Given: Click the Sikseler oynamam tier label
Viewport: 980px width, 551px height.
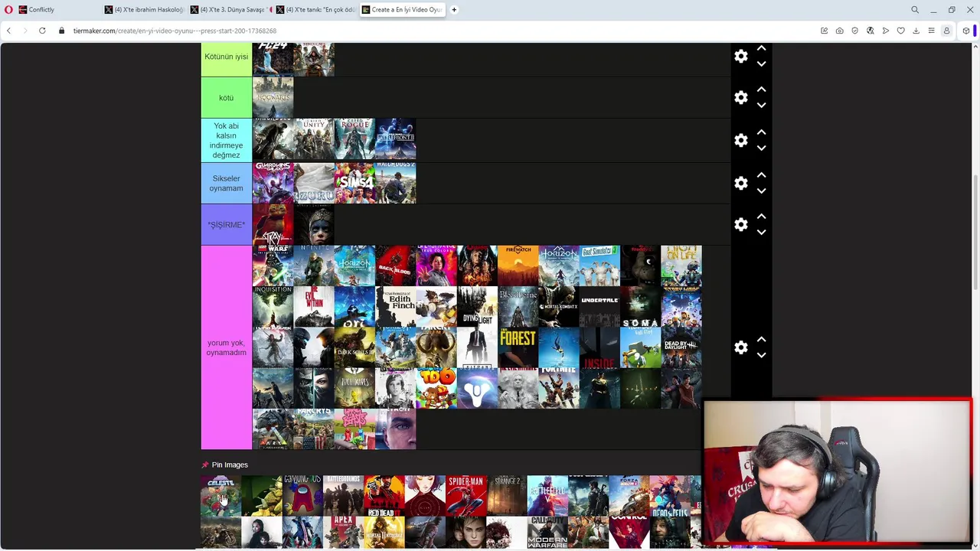Looking at the screenshot, I should 226,183.
